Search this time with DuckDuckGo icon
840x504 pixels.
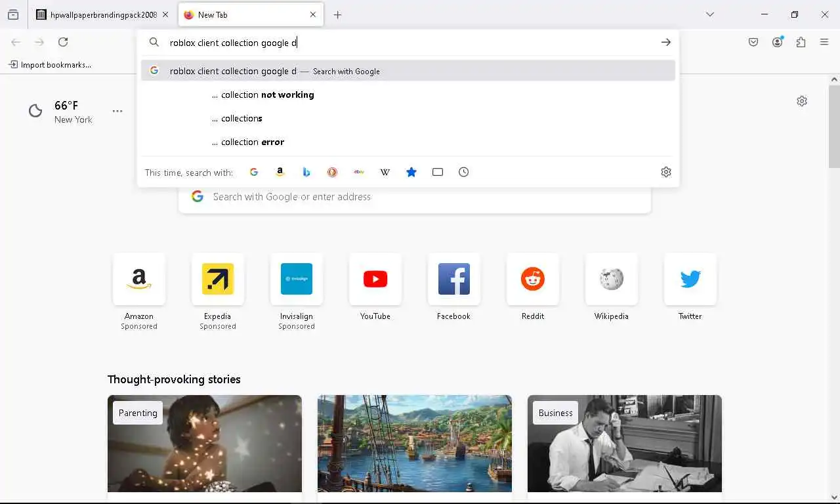(x=333, y=172)
